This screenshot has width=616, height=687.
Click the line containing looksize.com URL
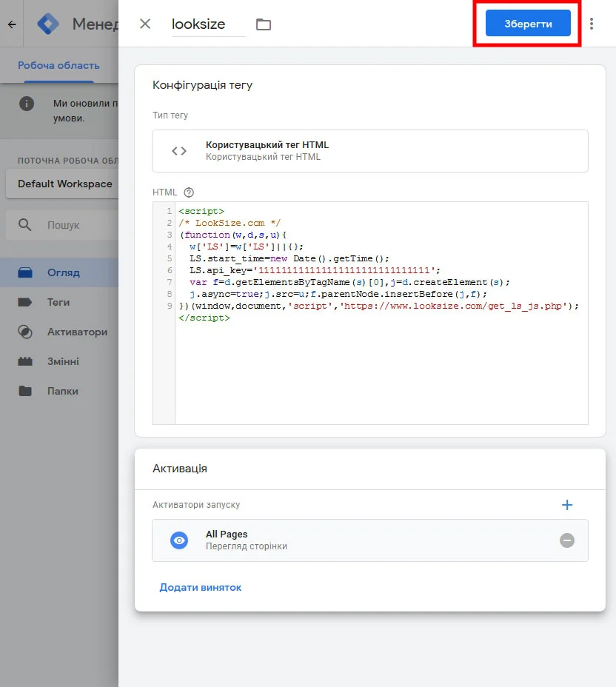(379, 306)
